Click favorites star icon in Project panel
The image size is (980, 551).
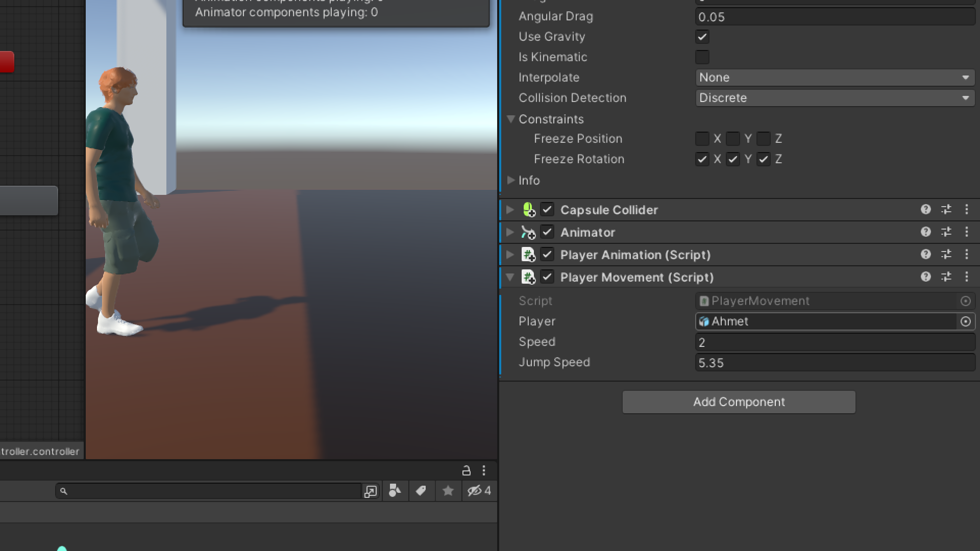pos(448,491)
